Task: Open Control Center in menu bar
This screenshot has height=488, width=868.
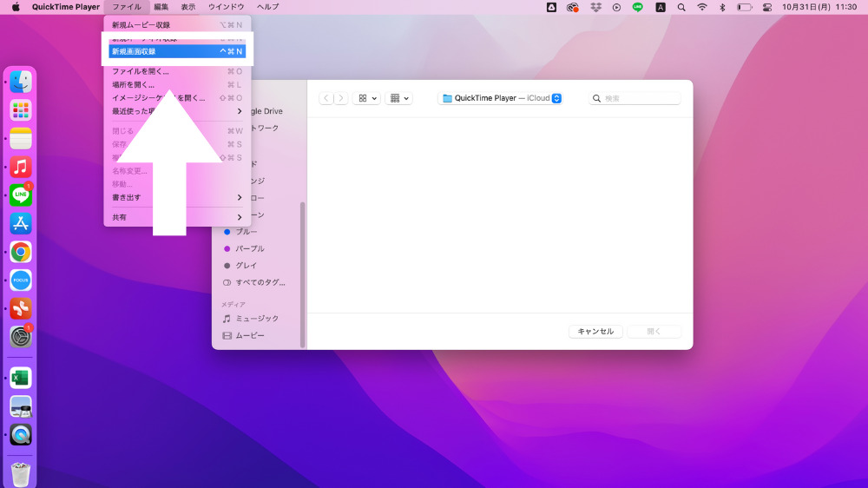Action: tap(766, 7)
